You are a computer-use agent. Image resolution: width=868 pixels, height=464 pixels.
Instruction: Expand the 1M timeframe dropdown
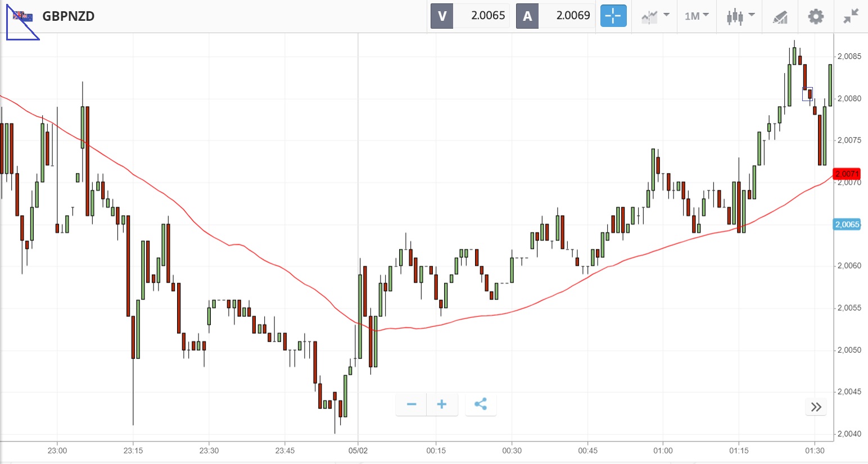pos(697,16)
